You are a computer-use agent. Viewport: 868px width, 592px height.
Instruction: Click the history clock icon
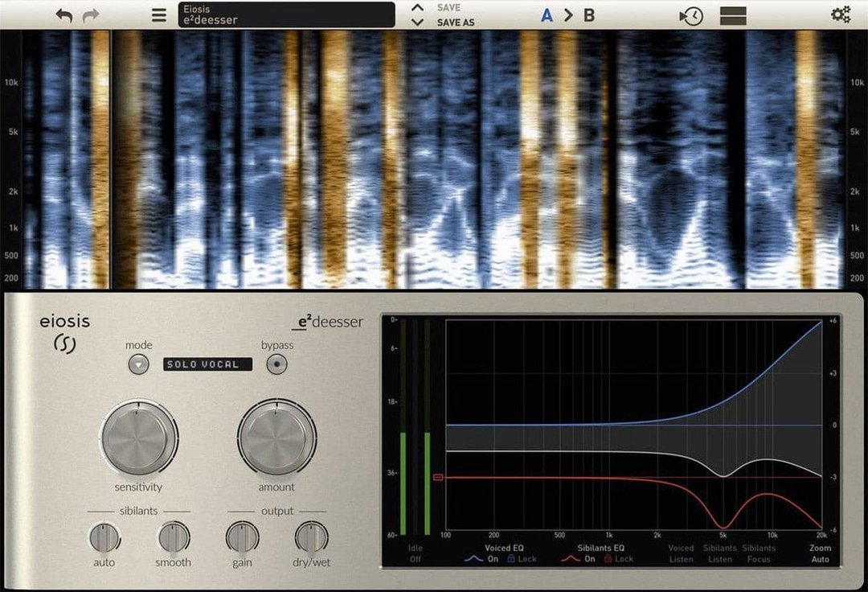[x=691, y=14]
